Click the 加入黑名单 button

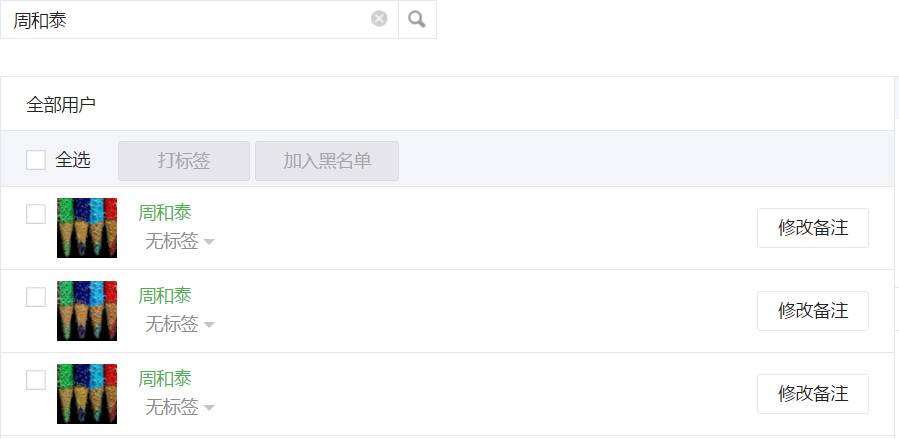coord(327,161)
